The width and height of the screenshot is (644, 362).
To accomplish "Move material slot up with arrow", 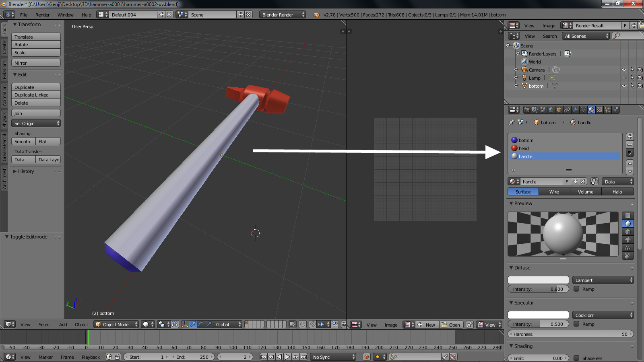I will 630,163.
